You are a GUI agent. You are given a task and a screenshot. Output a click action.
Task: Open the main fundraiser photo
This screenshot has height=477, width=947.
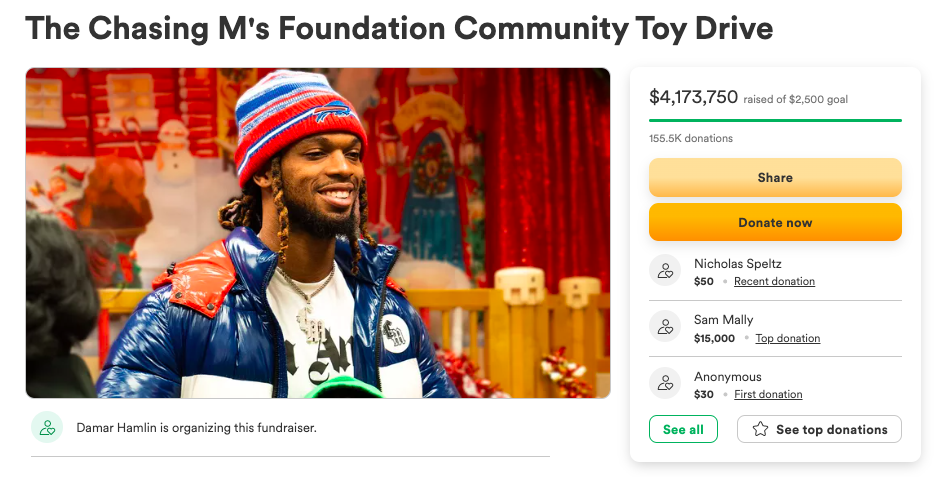[318, 232]
